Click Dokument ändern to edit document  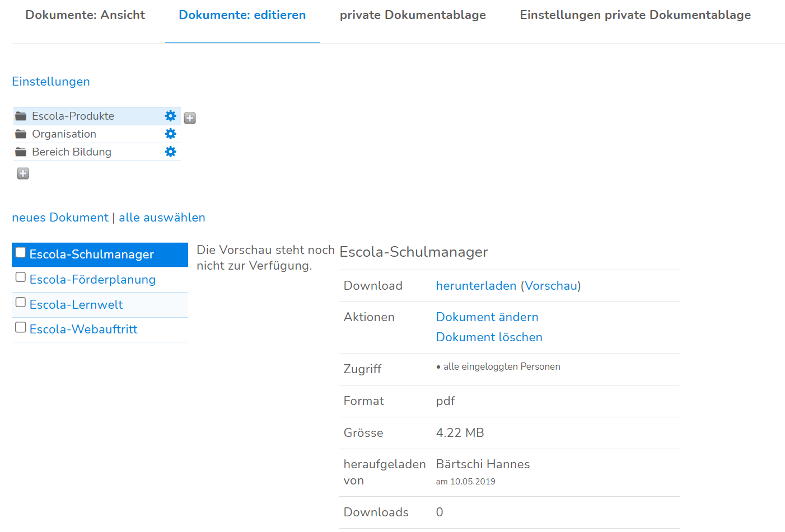coord(487,317)
